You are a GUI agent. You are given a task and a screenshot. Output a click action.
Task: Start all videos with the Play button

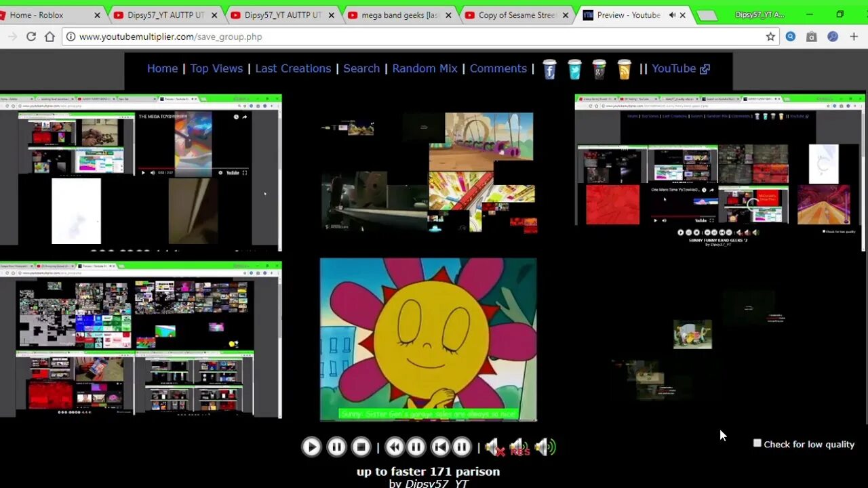pos(311,447)
